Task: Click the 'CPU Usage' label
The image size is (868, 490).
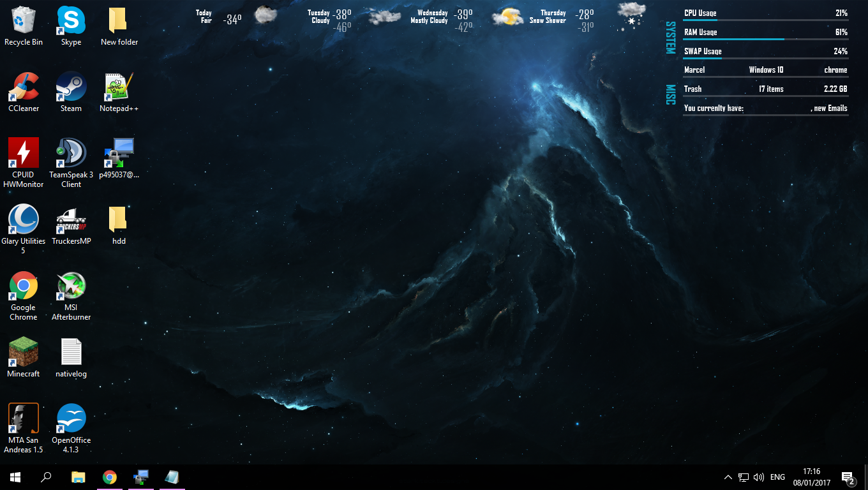Action: click(x=700, y=13)
